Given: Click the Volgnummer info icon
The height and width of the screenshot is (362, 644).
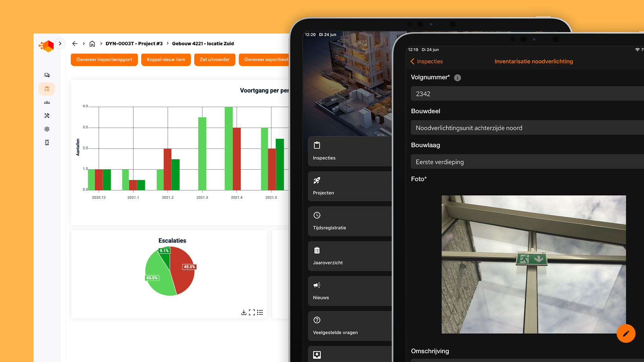Looking at the screenshot, I should 458,78.
